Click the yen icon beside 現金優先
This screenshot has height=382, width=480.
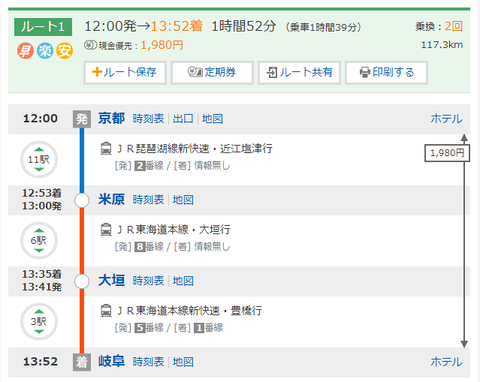click(x=90, y=45)
